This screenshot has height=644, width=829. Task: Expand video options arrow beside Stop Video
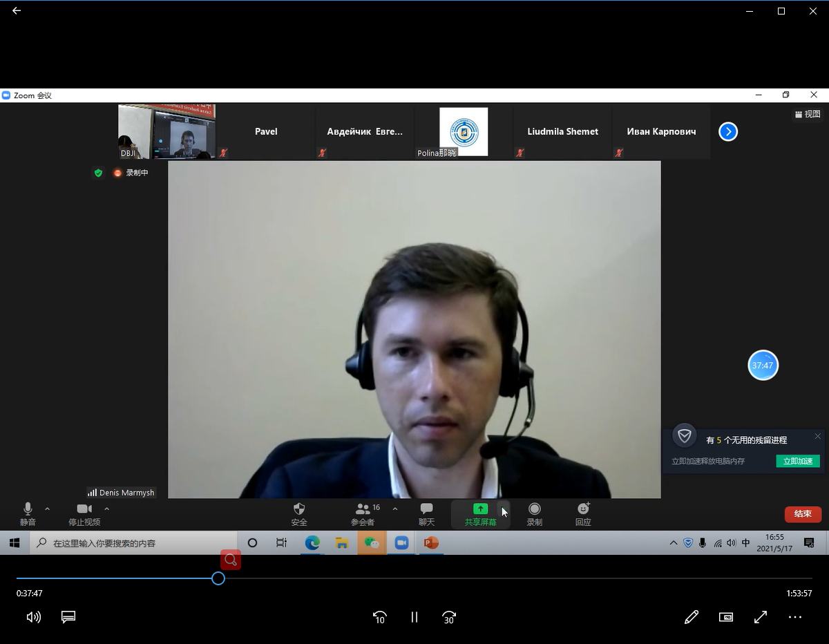pyautogui.click(x=106, y=509)
